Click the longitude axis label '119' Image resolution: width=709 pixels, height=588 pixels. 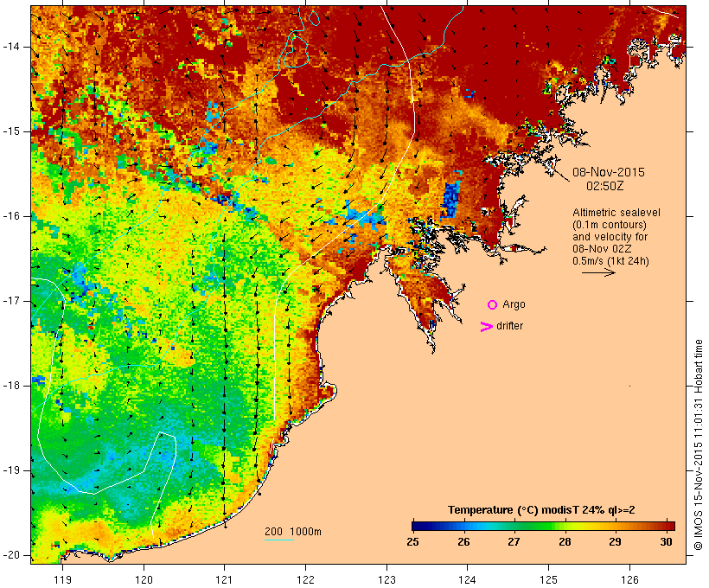click(62, 579)
